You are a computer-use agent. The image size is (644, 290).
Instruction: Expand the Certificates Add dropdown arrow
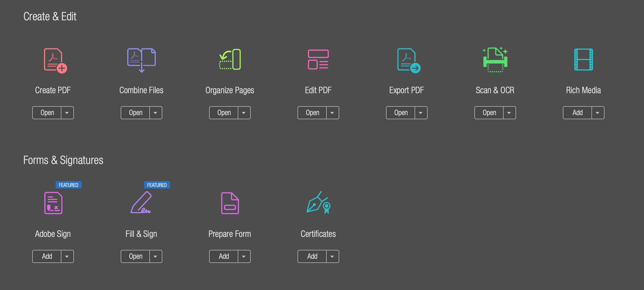click(x=332, y=256)
